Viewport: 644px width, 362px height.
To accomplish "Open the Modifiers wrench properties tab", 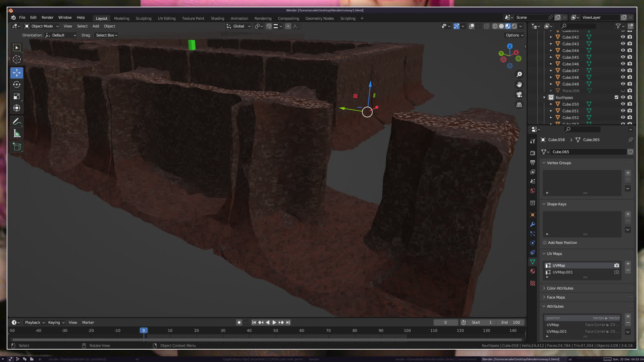I will [x=533, y=224].
